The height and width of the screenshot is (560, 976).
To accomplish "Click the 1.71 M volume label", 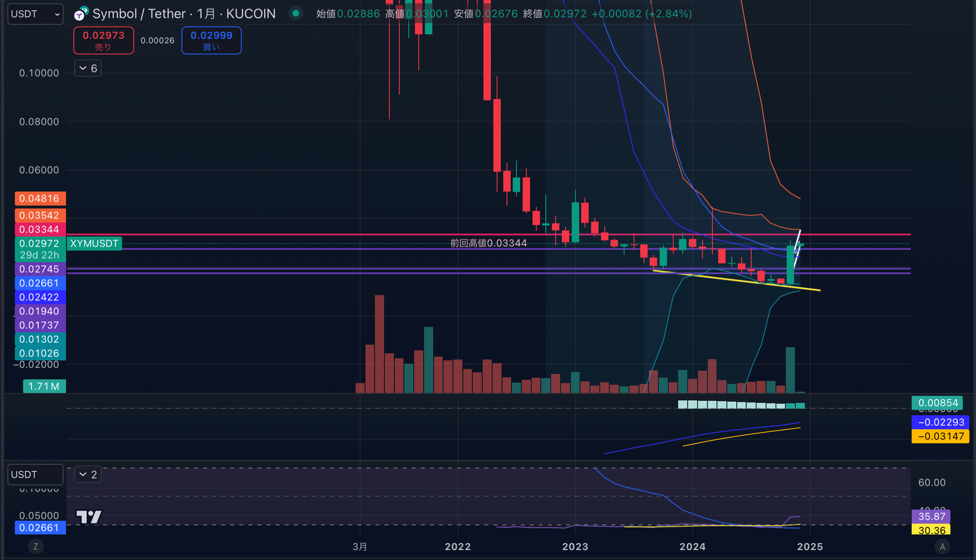I will point(44,386).
